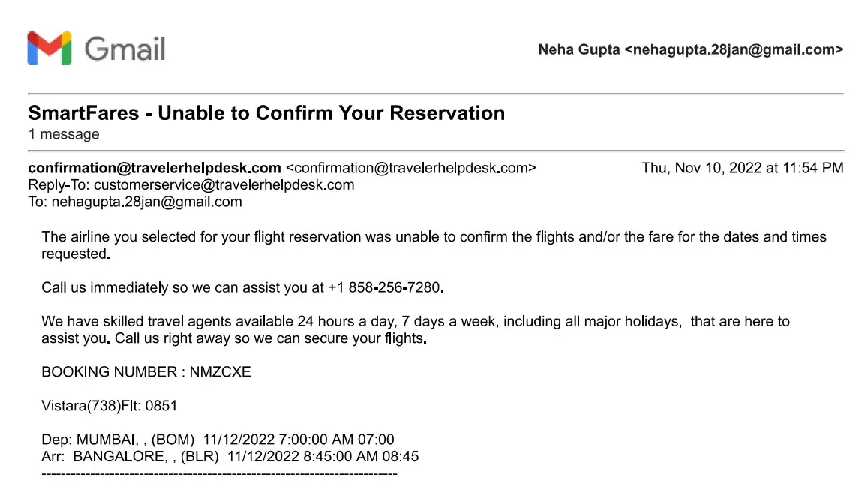Click the Gmail M logo icon
Viewport: 859px width, 504px height.
pyautogui.click(x=49, y=48)
